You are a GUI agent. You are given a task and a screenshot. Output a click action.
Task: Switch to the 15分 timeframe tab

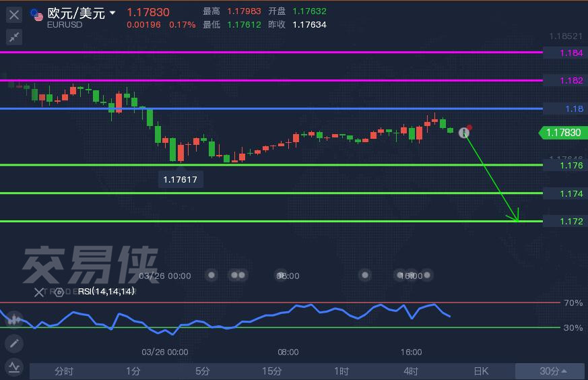pyautogui.click(x=272, y=371)
